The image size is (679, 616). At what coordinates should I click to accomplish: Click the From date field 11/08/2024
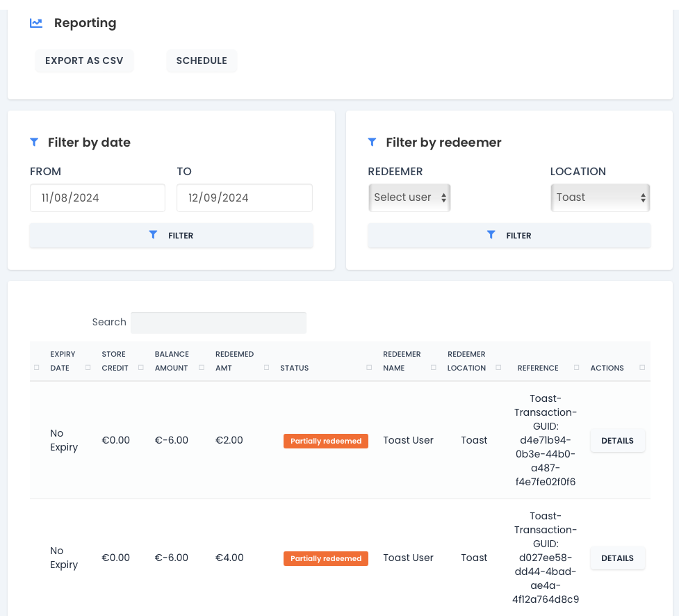point(97,198)
